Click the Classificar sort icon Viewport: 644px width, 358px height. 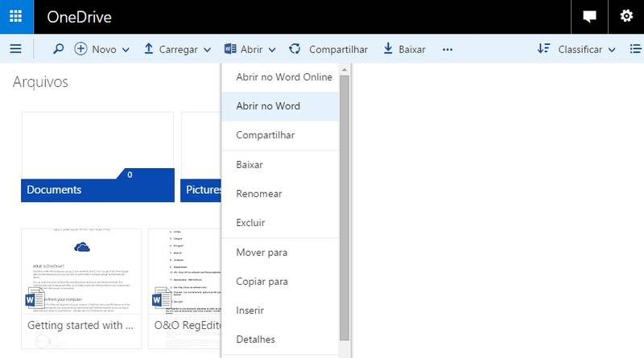pos(544,49)
